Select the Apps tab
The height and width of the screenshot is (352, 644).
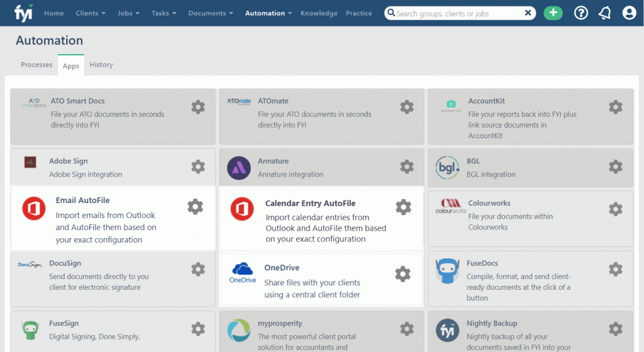point(71,65)
